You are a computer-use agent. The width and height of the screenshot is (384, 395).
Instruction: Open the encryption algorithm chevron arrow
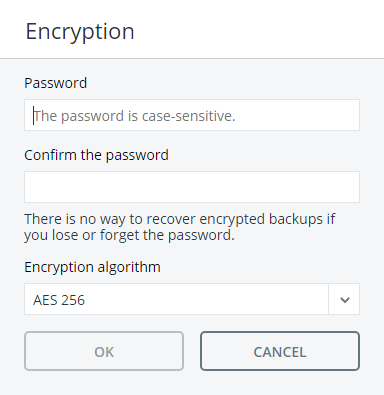coord(344,299)
